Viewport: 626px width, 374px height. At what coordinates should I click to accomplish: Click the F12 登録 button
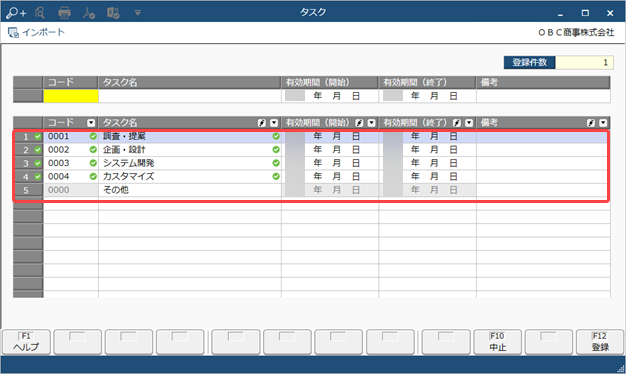(x=600, y=342)
